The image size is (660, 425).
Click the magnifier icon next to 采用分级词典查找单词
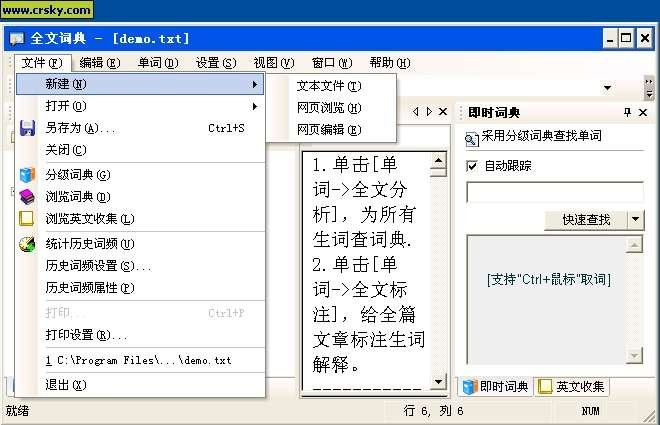472,139
